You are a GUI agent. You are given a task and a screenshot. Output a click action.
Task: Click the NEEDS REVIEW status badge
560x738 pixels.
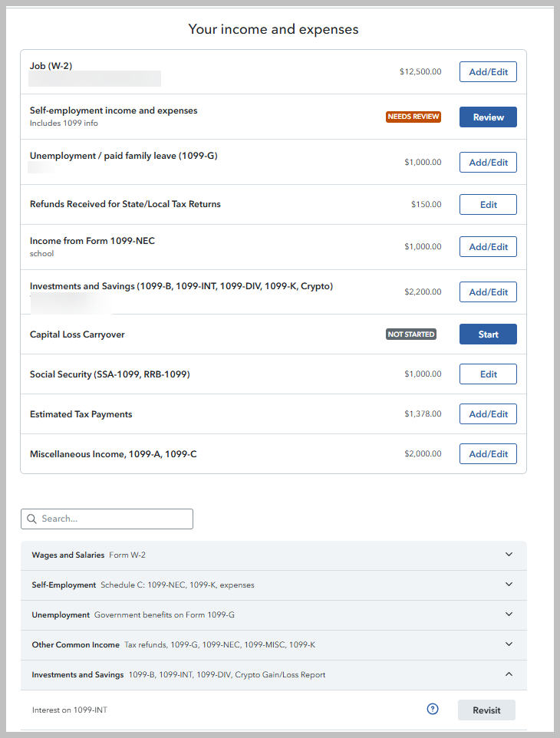click(413, 117)
